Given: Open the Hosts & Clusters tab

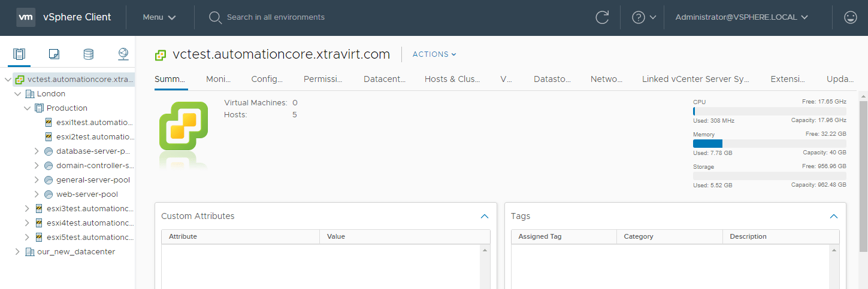Looking at the screenshot, I should point(453,79).
